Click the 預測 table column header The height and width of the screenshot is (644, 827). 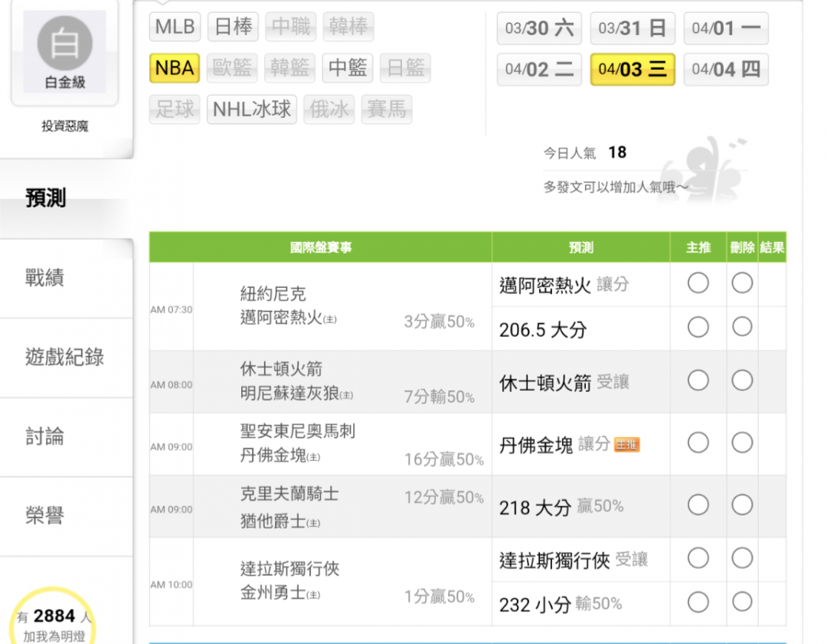point(580,247)
